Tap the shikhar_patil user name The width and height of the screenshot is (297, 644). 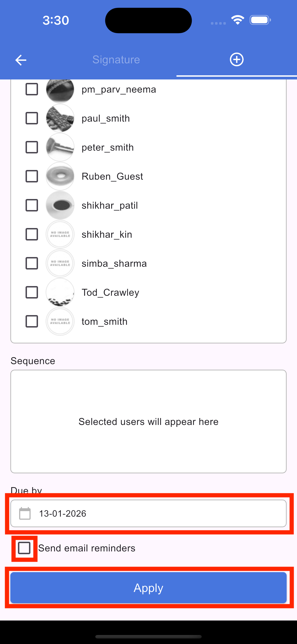pyautogui.click(x=110, y=205)
